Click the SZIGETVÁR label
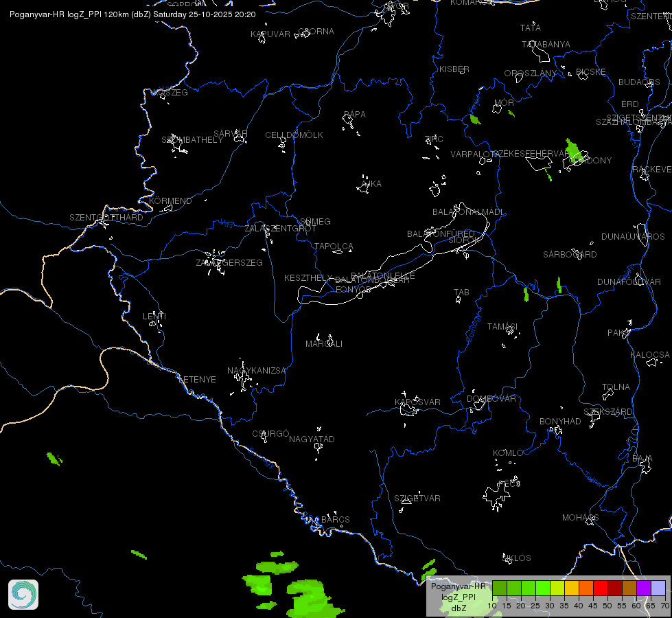672x618 pixels. [x=417, y=499]
